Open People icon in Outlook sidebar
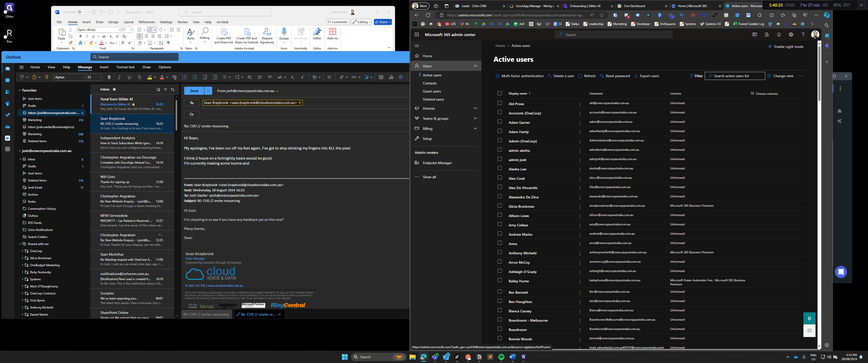 pos(7,92)
